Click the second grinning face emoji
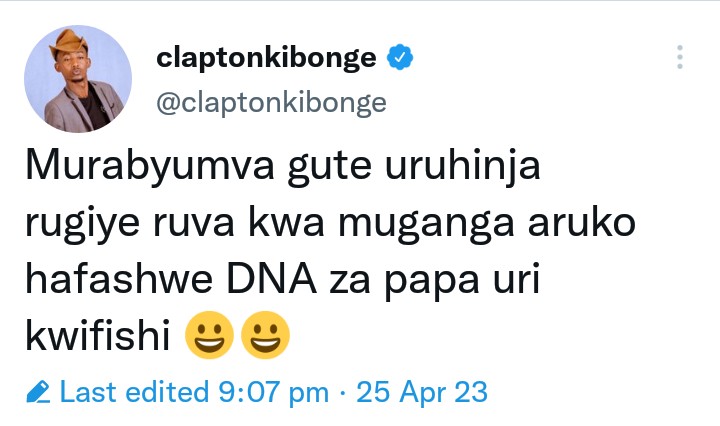 tap(265, 338)
